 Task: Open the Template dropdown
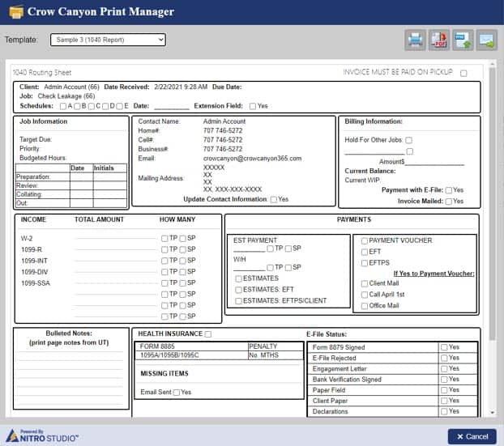[x=108, y=40]
